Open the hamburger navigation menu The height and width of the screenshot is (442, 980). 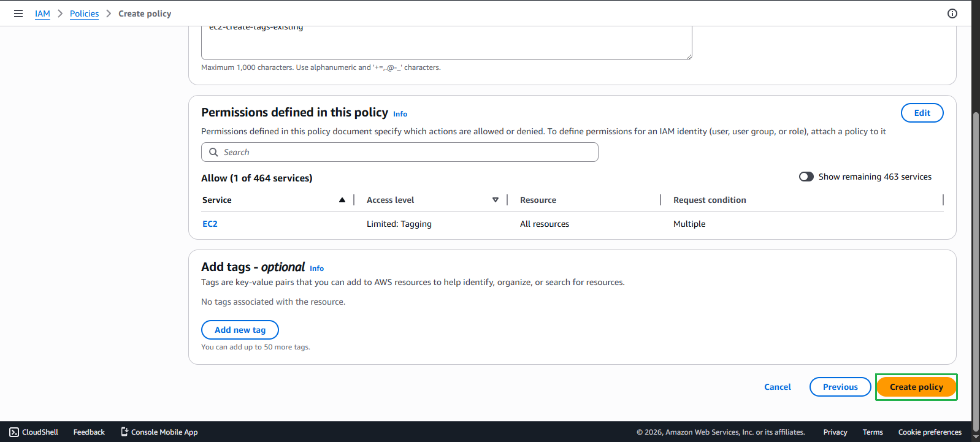click(x=18, y=13)
